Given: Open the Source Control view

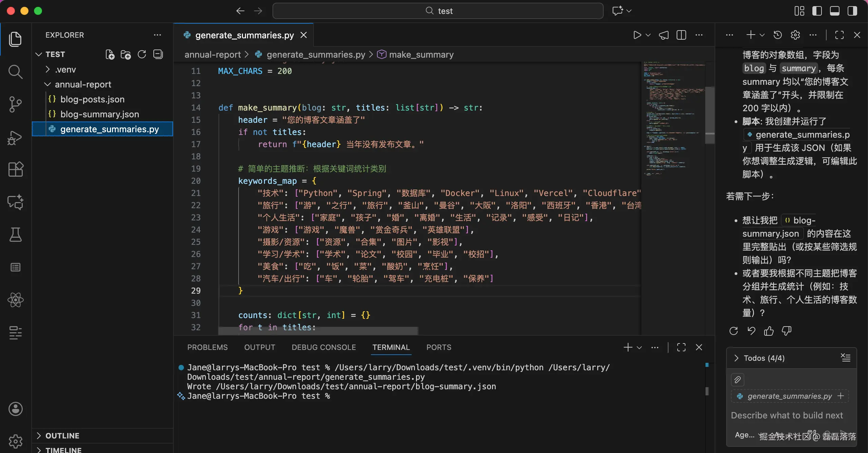Looking at the screenshot, I should point(15,104).
